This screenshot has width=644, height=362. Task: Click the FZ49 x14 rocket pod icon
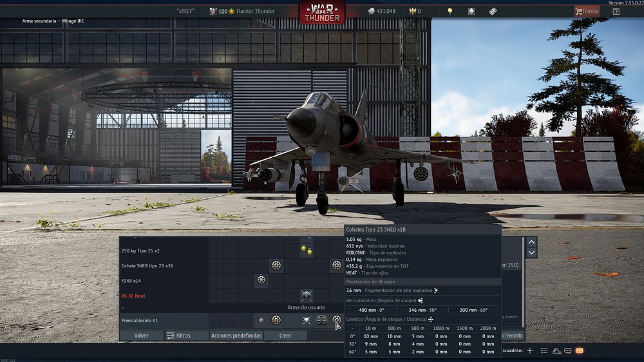coord(261,280)
